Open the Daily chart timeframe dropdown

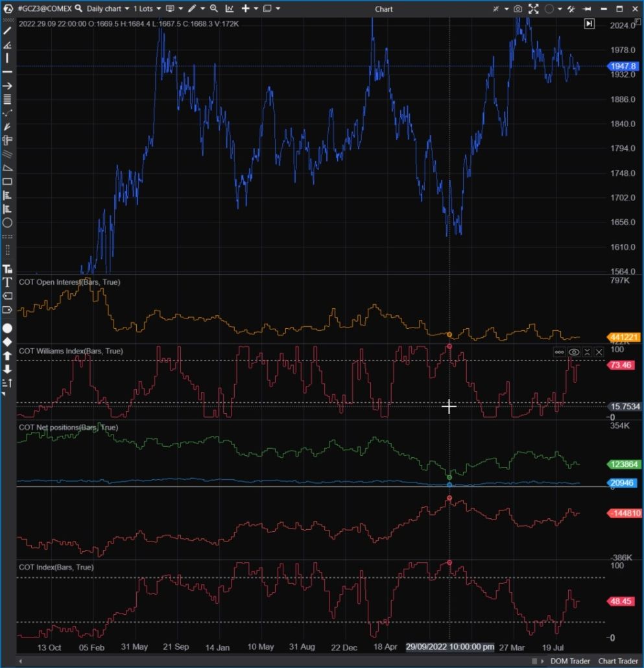pyautogui.click(x=105, y=8)
